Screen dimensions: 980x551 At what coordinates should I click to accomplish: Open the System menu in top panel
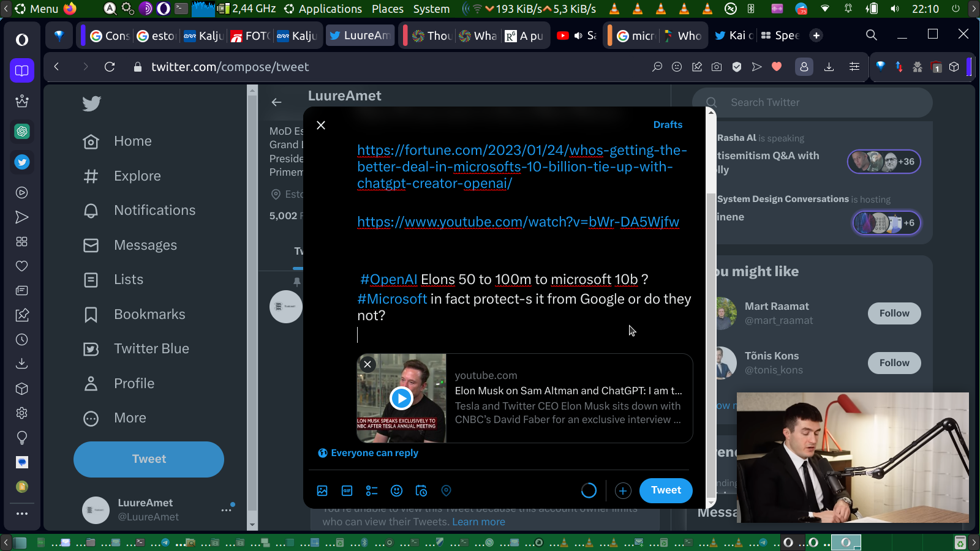[x=431, y=9]
